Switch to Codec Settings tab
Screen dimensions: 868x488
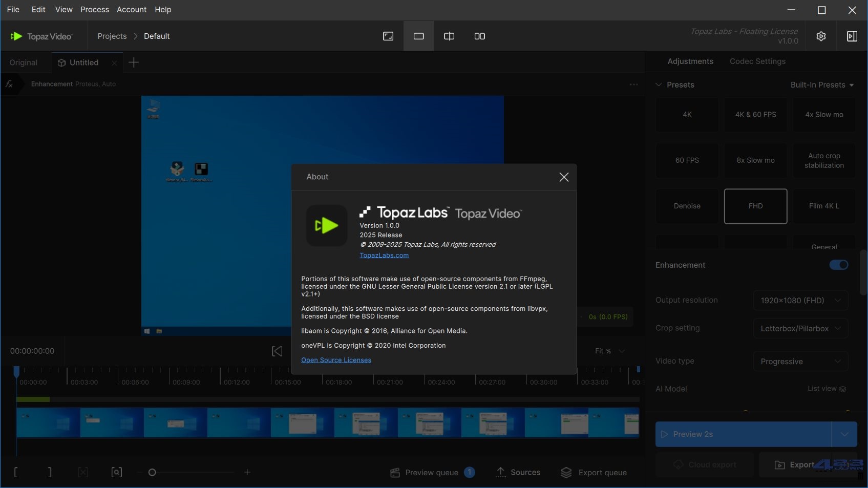point(757,61)
